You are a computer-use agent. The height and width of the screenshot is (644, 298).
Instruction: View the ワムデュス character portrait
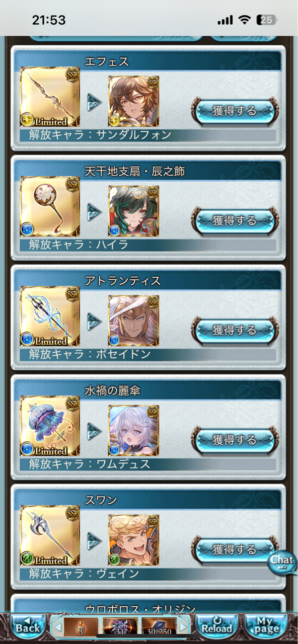[133, 430]
